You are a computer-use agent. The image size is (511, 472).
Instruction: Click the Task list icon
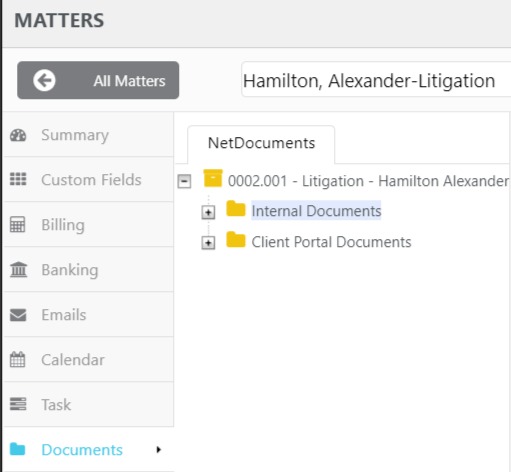click(18, 404)
